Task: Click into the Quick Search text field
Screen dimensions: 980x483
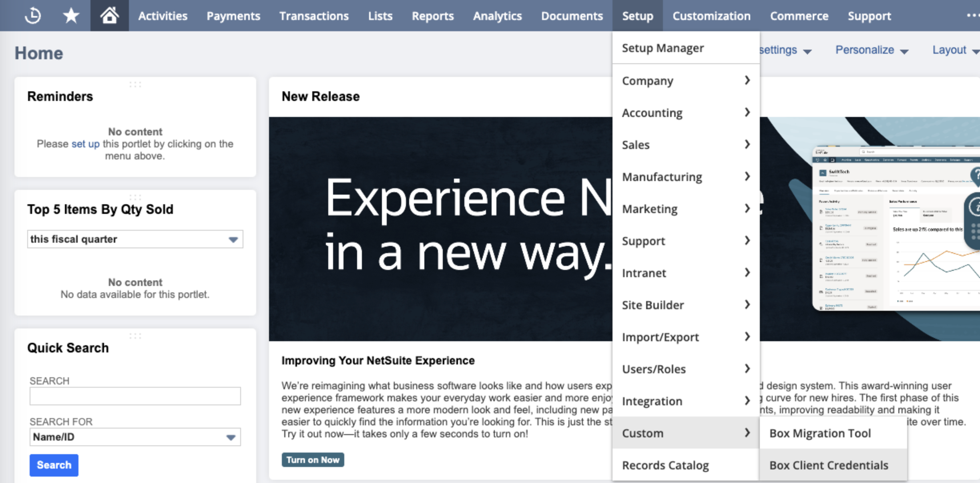Action: click(x=135, y=396)
